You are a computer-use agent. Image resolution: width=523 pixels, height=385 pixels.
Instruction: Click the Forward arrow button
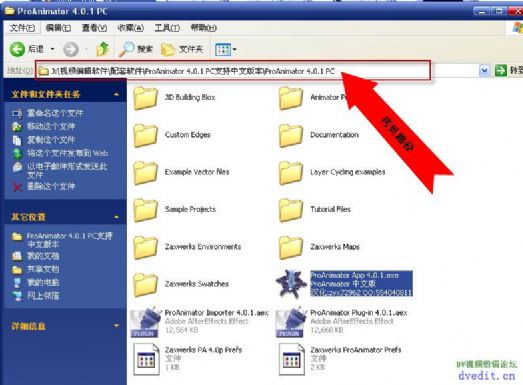pyautogui.click(x=71, y=49)
